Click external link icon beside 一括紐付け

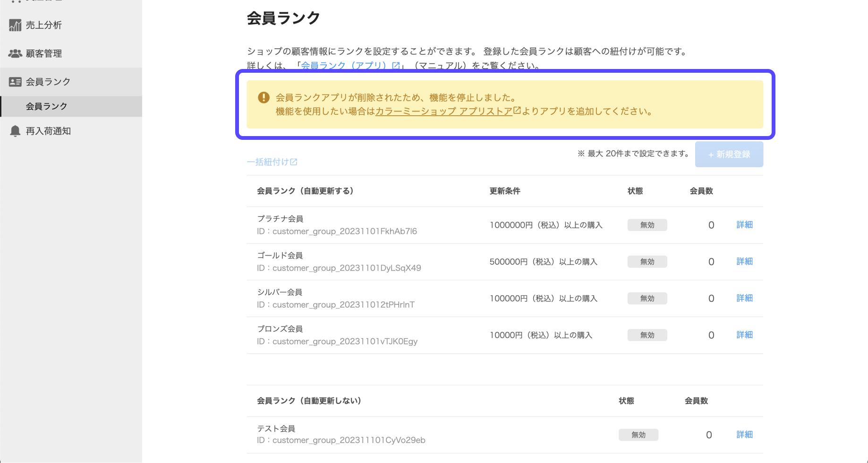click(294, 162)
